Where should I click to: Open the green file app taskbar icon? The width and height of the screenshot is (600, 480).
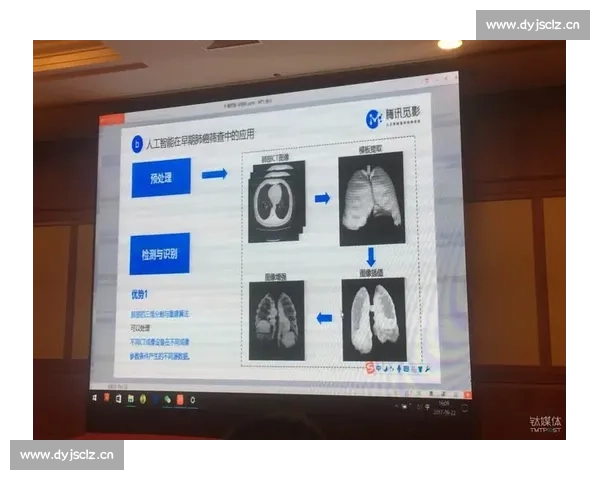tap(131, 399)
